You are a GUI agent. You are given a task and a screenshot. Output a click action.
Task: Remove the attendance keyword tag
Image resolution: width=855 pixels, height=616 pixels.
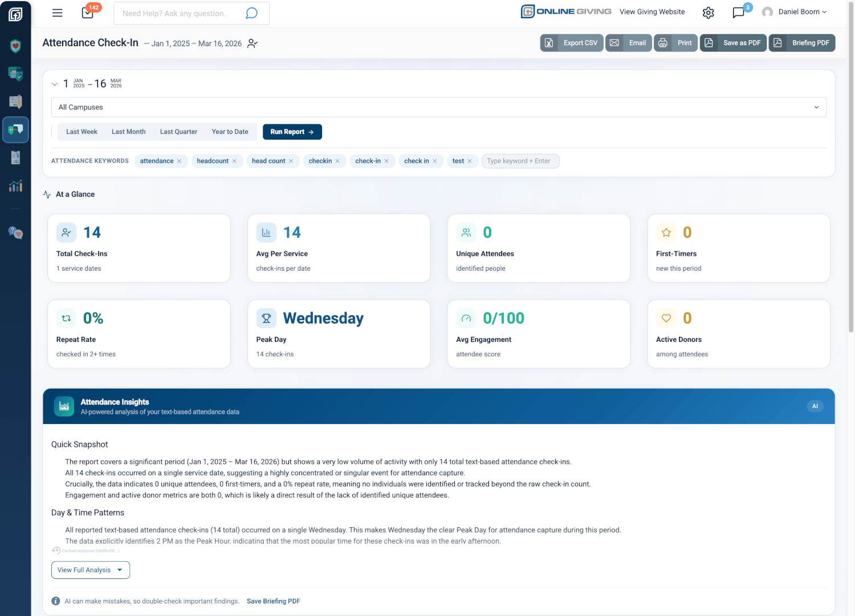tap(179, 161)
